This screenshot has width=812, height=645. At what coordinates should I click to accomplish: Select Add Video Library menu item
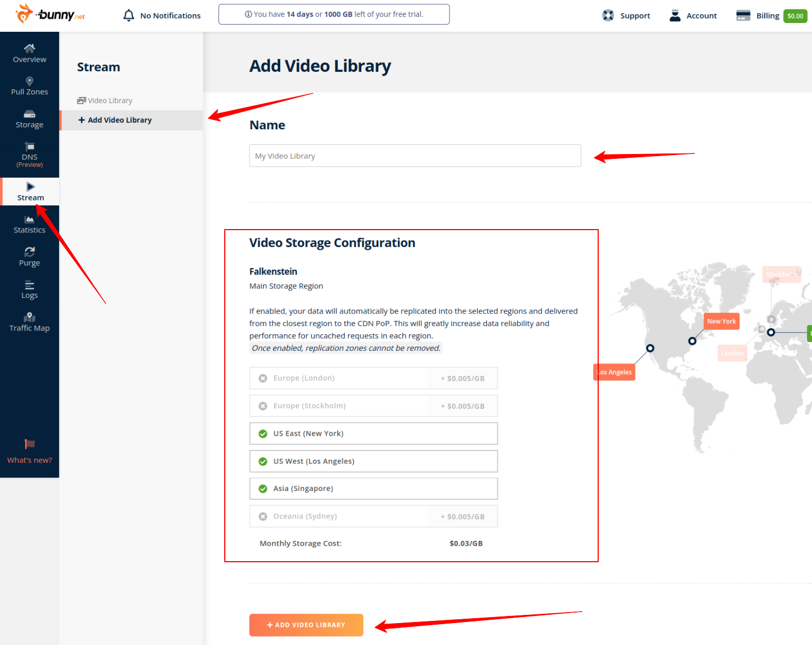click(120, 120)
